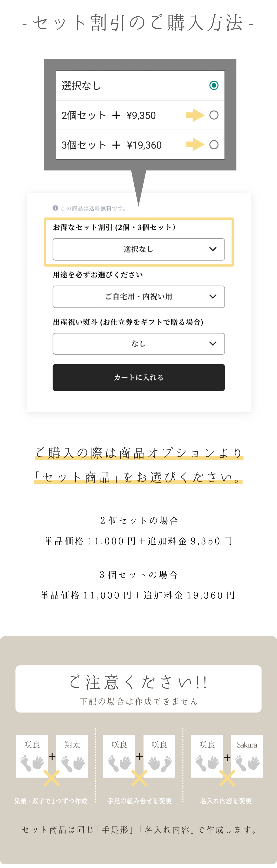
Task: Click the 翔太 handprint card
Action: 72,756
